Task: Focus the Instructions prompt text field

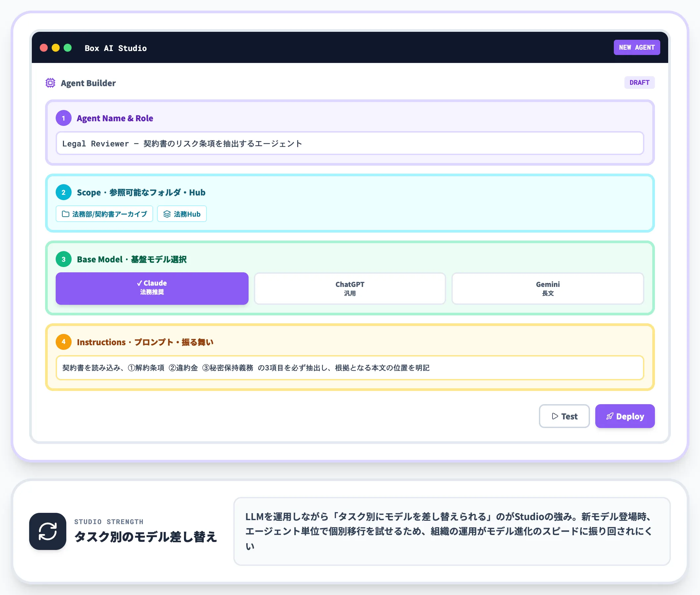Action: pyautogui.click(x=350, y=368)
